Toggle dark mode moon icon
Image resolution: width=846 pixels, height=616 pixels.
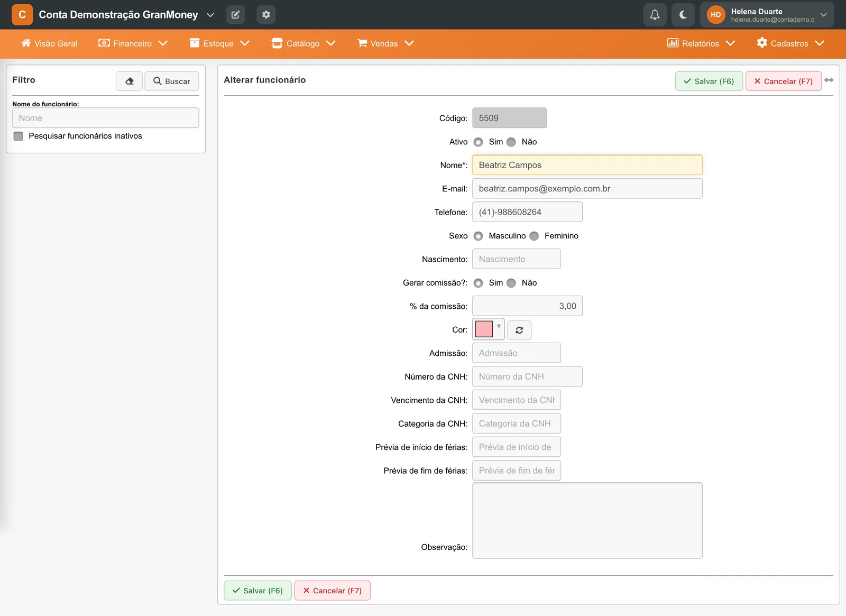click(x=683, y=15)
